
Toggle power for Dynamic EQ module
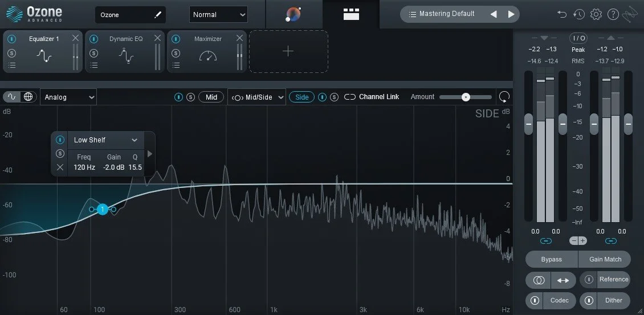point(94,39)
